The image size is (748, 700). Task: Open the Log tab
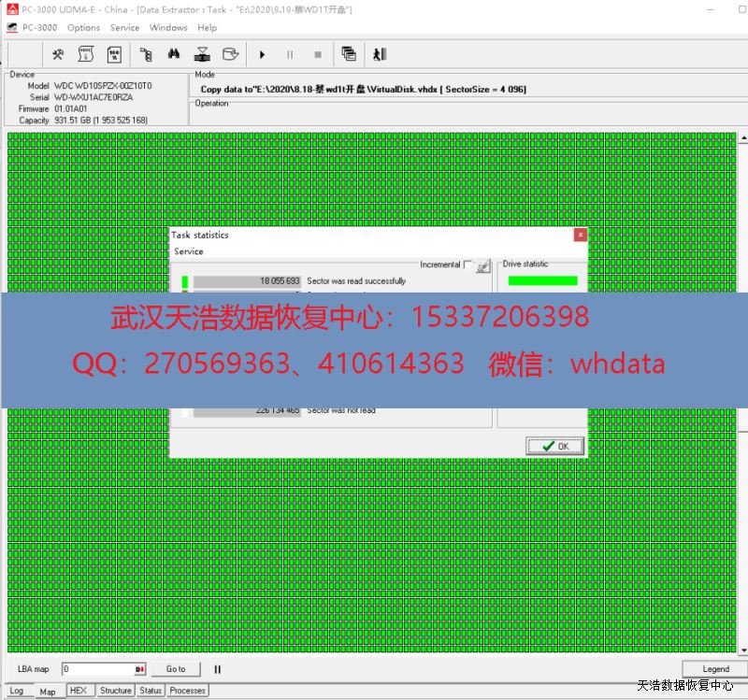pos(17,691)
